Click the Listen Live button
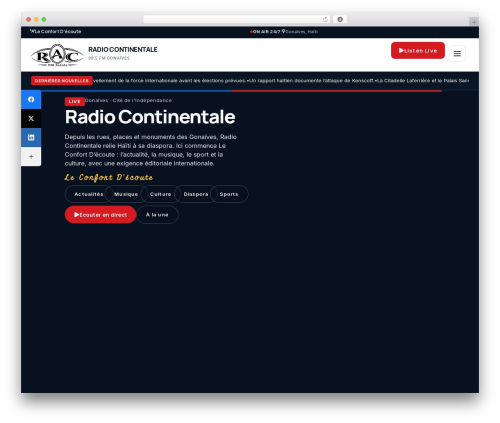The width and height of the screenshot is (500, 423). pyautogui.click(x=418, y=51)
